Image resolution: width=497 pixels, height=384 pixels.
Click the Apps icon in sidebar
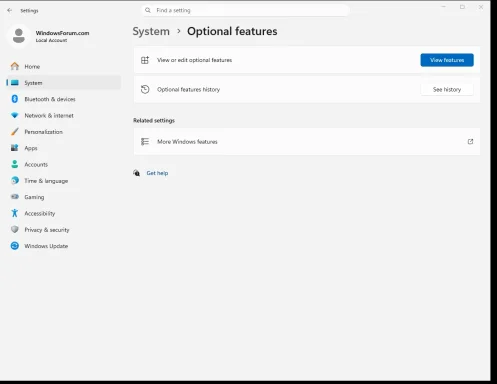pyautogui.click(x=15, y=148)
